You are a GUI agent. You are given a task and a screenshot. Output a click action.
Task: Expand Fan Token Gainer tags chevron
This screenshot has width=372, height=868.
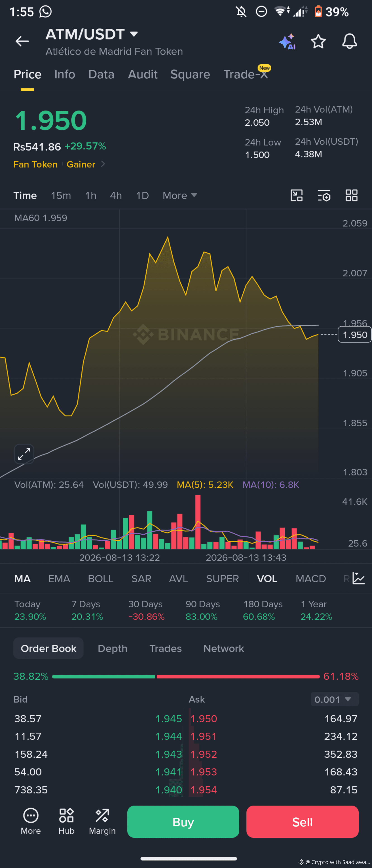pyautogui.click(x=103, y=164)
